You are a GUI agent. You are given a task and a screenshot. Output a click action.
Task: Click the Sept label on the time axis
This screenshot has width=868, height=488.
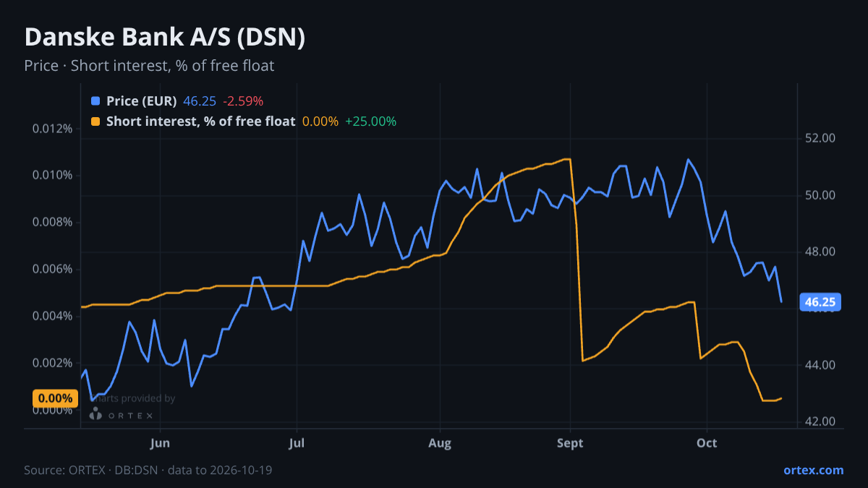coord(571,442)
